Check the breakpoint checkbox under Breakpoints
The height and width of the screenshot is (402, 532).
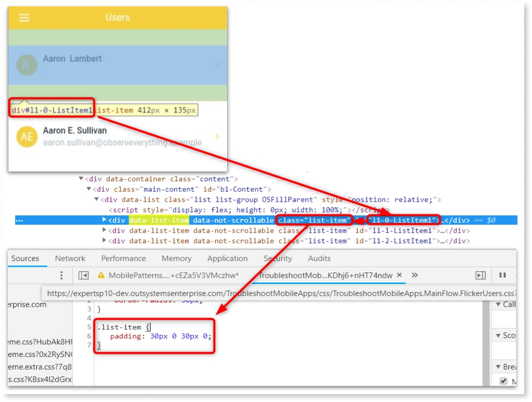tap(503, 381)
